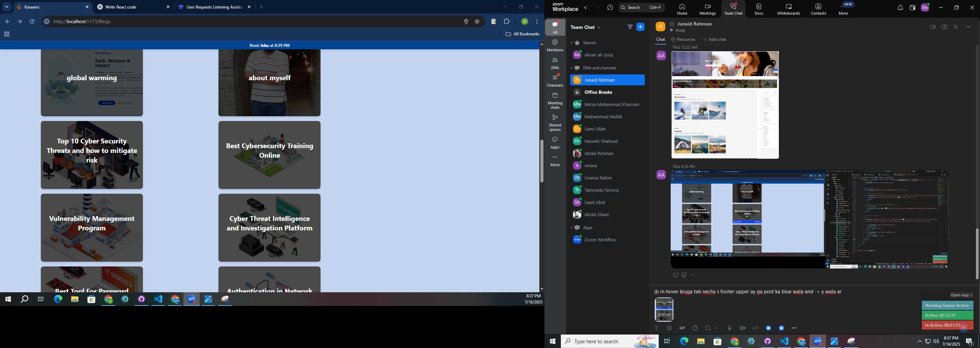Bookmark the page with the star icon

477,22
